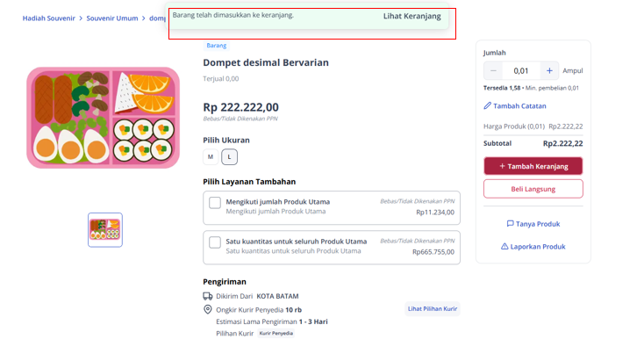Open Hadiah Souvenir breadcrumb
This screenshot has height=361, width=644.
(x=49, y=18)
